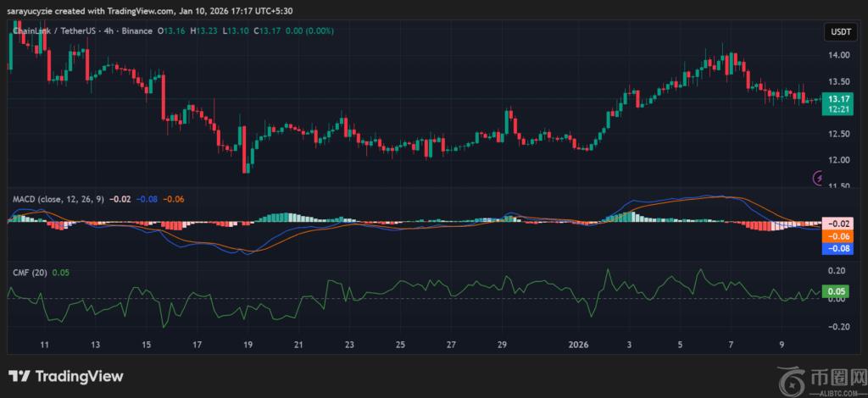The width and height of the screenshot is (868, 398).
Task: Click date 7 on the time axis
Action: point(731,345)
